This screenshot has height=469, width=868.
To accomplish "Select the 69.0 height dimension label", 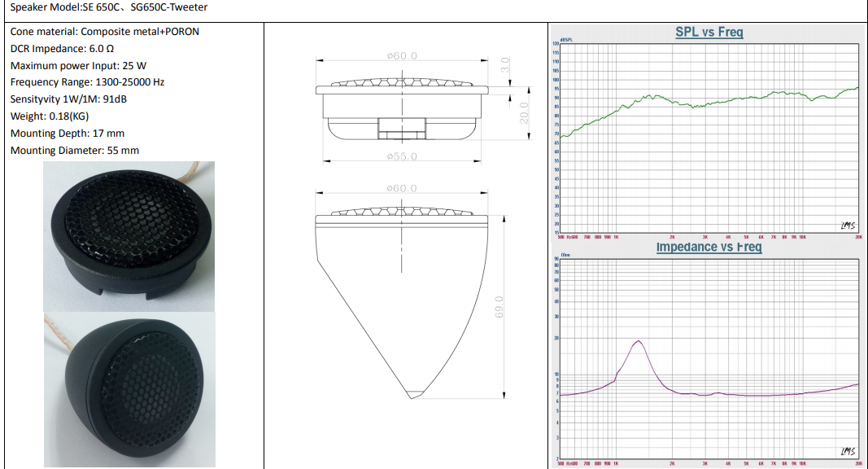I will point(499,307).
